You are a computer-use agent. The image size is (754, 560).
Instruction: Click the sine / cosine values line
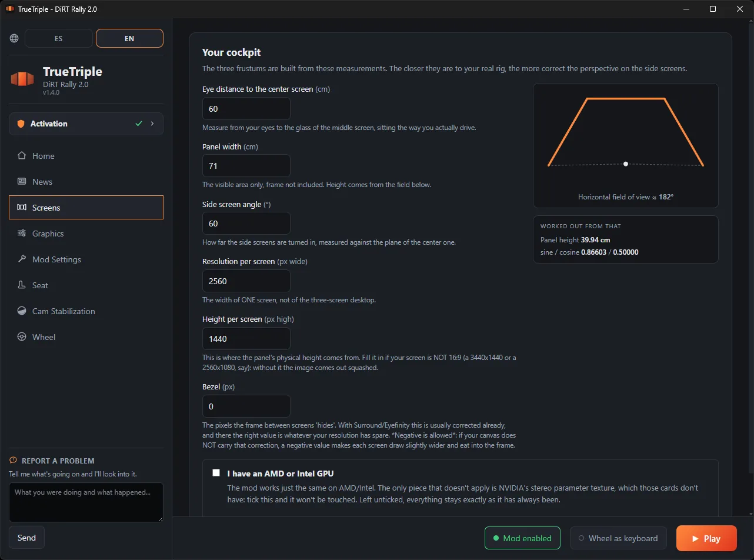[x=589, y=252]
